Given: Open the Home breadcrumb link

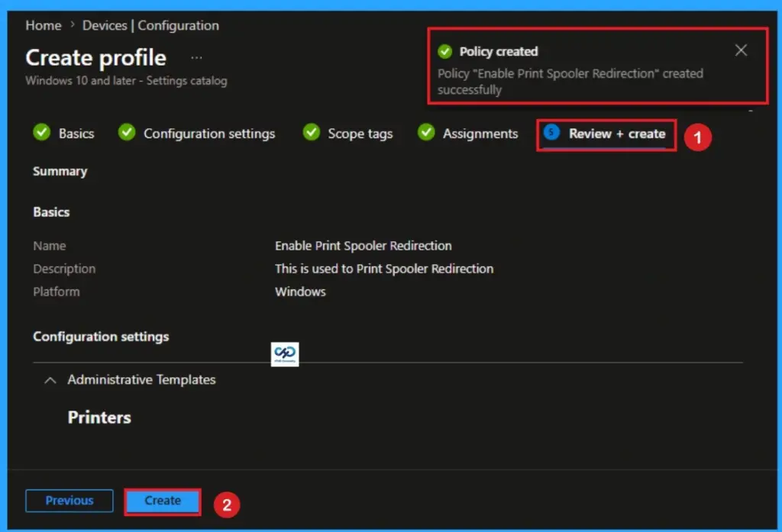Looking at the screenshot, I should coord(44,25).
